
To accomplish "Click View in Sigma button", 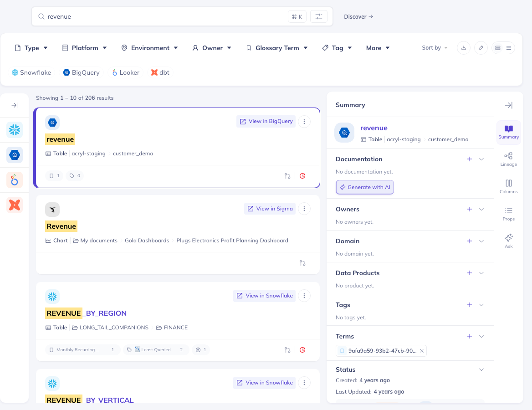I will 270,208.
